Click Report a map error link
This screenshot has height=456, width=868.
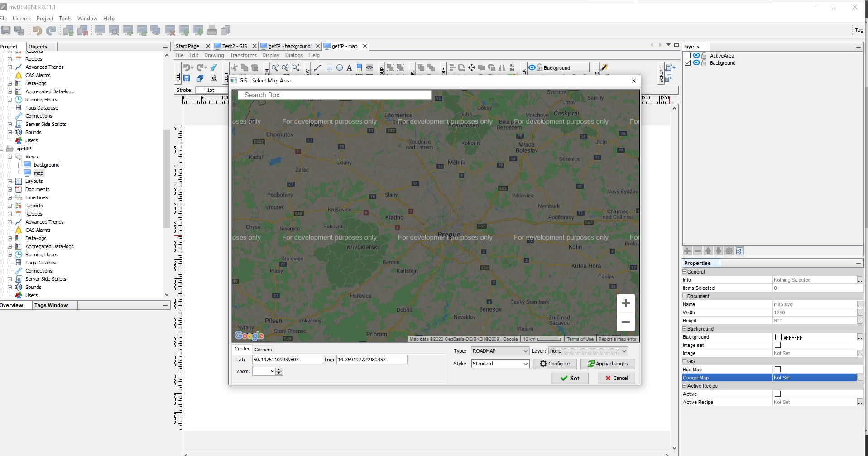point(618,339)
